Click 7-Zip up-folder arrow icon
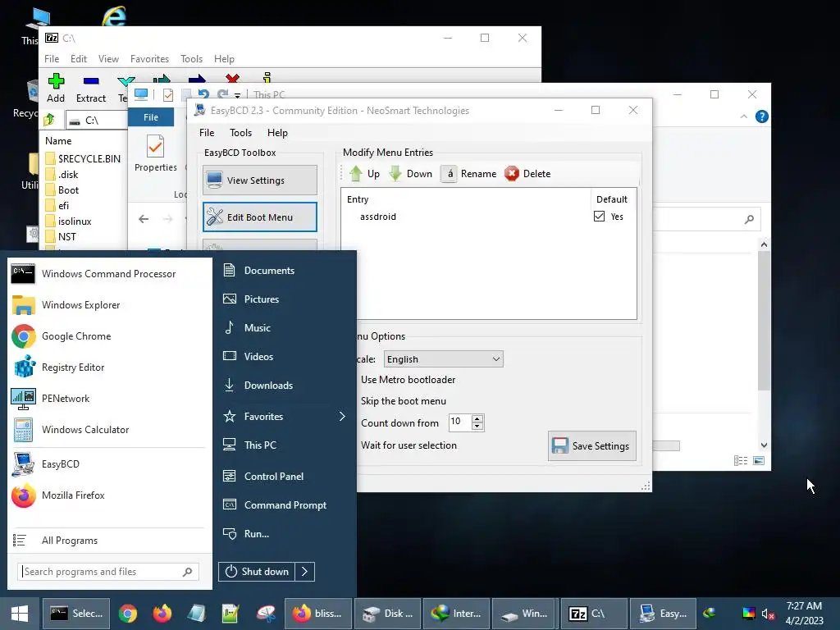Viewport: 840px width, 630px height. pyautogui.click(x=49, y=120)
